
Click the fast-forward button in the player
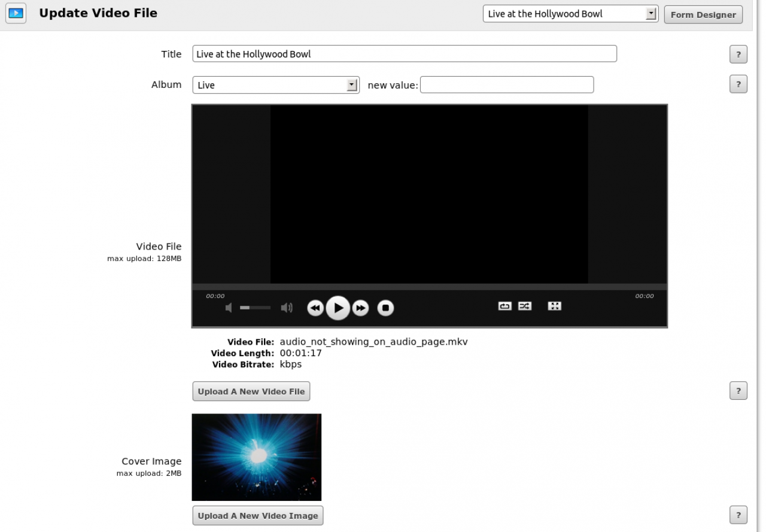pos(360,308)
